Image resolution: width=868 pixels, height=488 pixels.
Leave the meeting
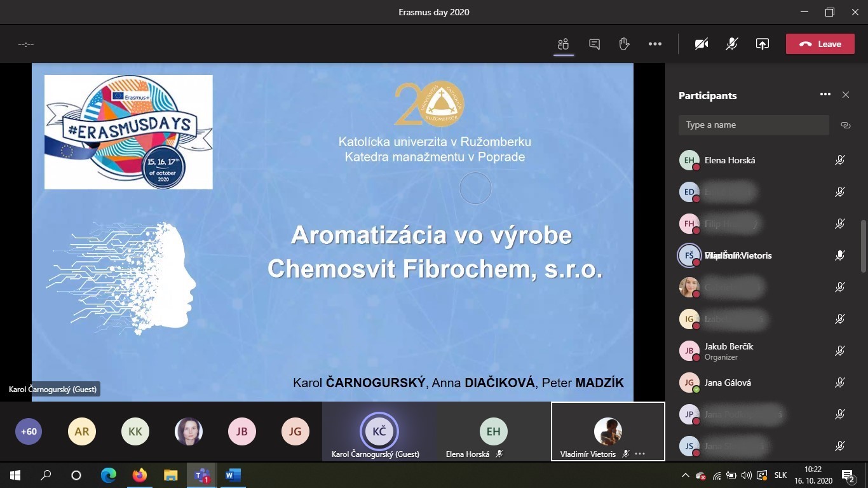point(820,44)
